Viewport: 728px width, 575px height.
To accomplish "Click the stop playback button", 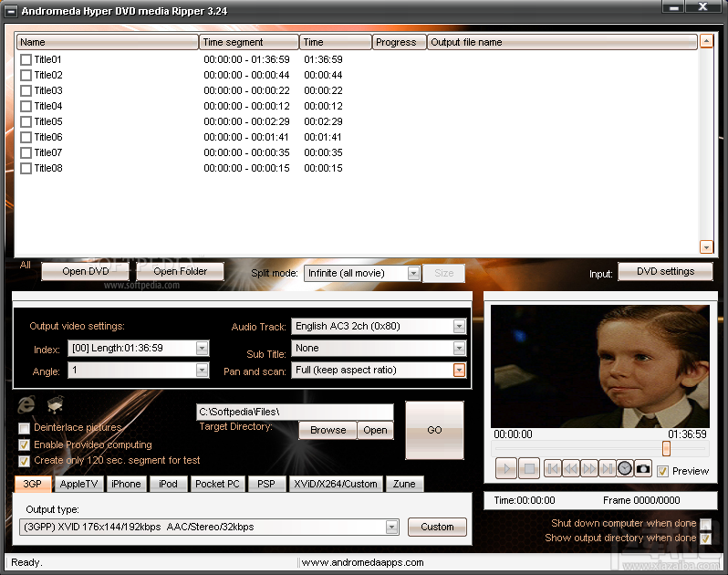I will [x=529, y=468].
